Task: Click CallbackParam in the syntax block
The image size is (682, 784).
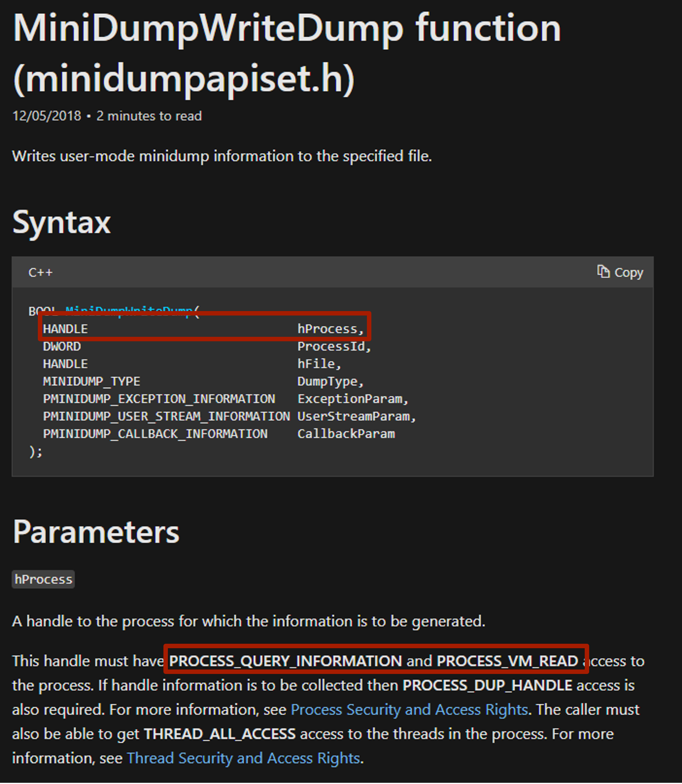Action: (x=346, y=434)
